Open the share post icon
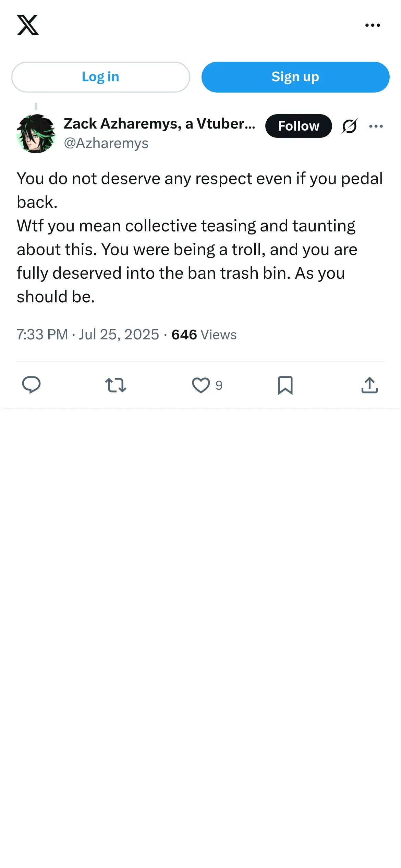 369,385
